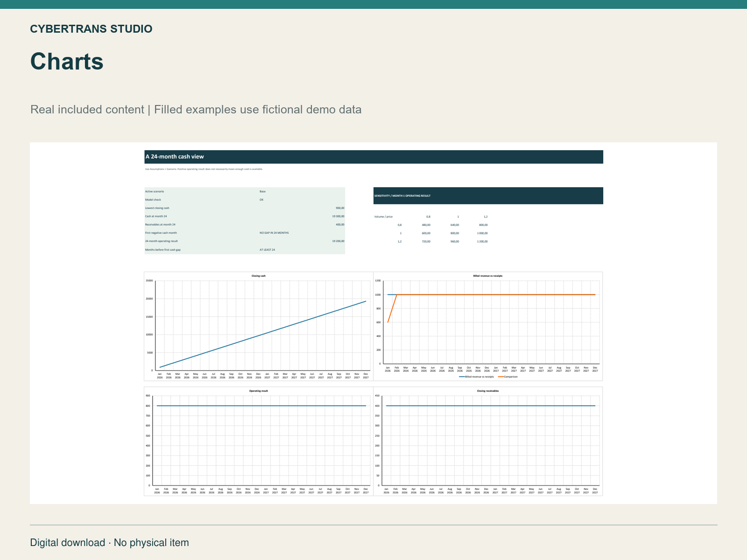The image size is (747, 560).
Task: Click the '24-month operating result' label
Action: (x=161, y=241)
